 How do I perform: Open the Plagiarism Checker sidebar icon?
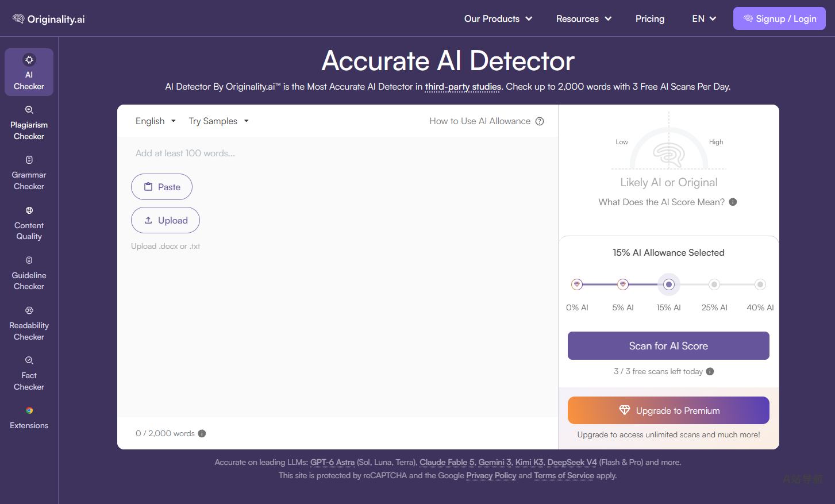(x=29, y=110)
